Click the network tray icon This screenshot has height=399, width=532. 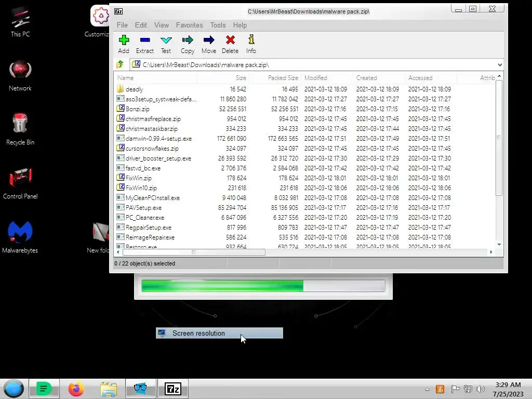(468, 389)
